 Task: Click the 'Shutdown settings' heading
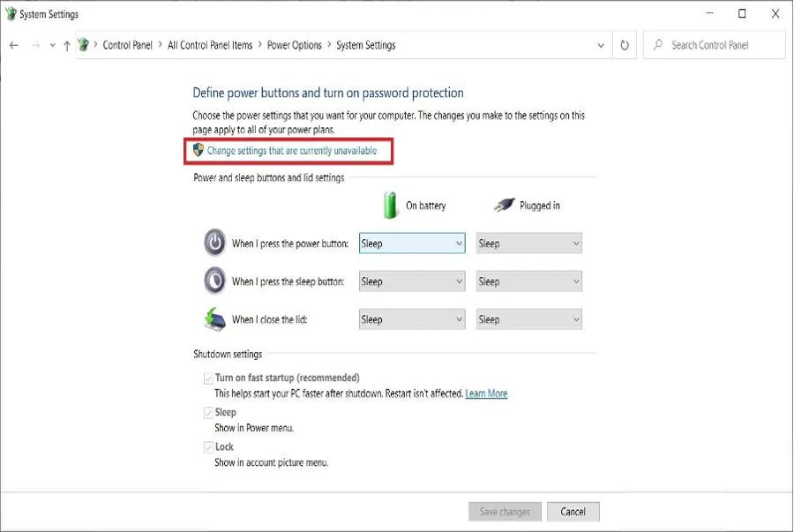[x=228, y=354]
